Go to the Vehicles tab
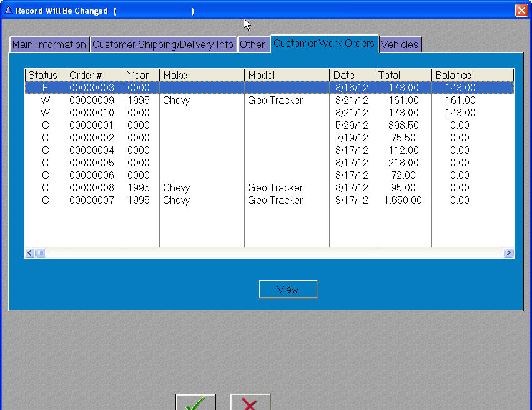Screen dimensions: 532x410 (400, 45)
